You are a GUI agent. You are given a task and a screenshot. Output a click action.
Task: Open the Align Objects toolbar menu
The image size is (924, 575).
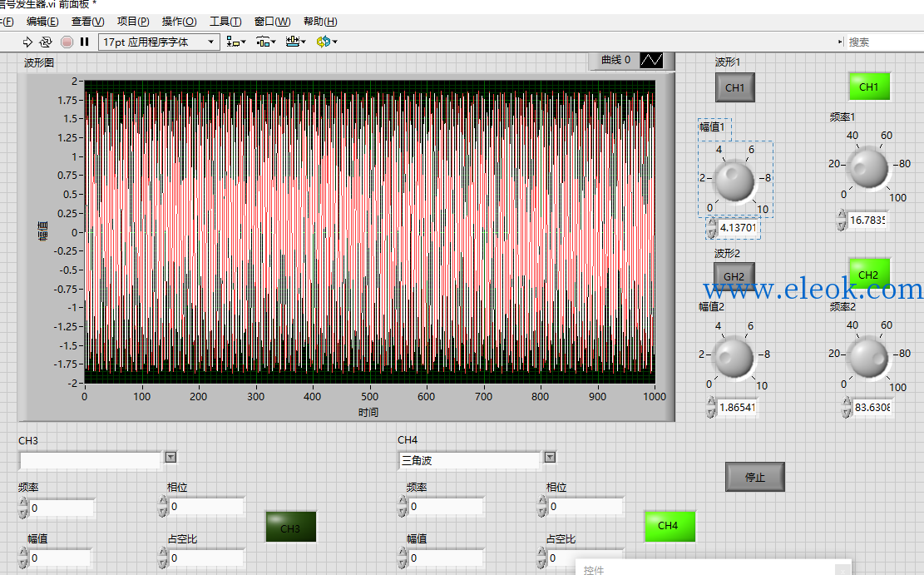coord(235,42)
